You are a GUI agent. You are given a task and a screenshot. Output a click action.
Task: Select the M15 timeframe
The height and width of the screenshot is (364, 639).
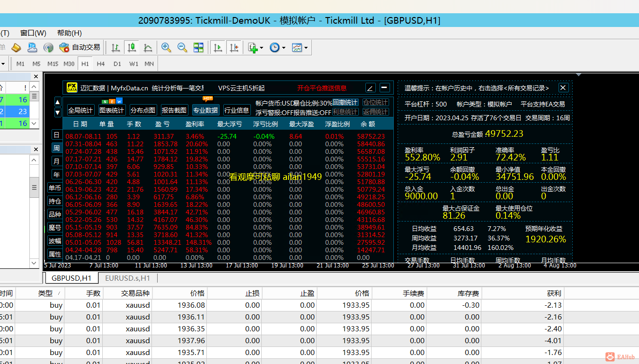(53, 64)
